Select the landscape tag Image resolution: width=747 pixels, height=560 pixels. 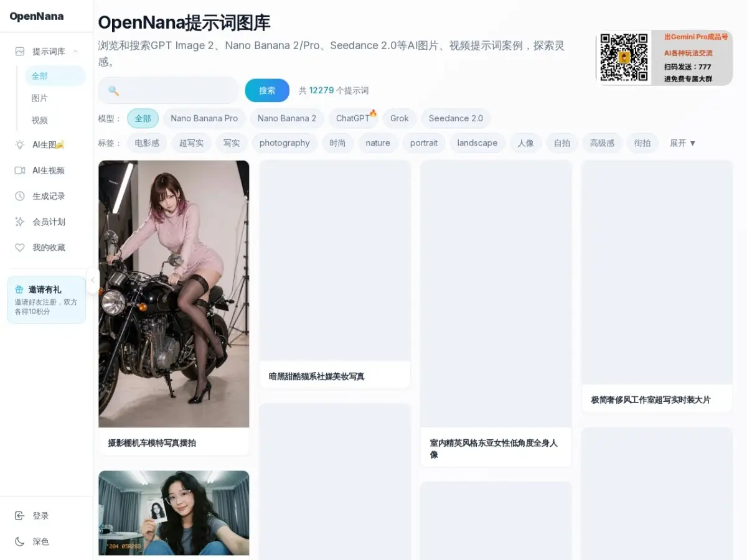pyautogui.click(x=477, y=143)
